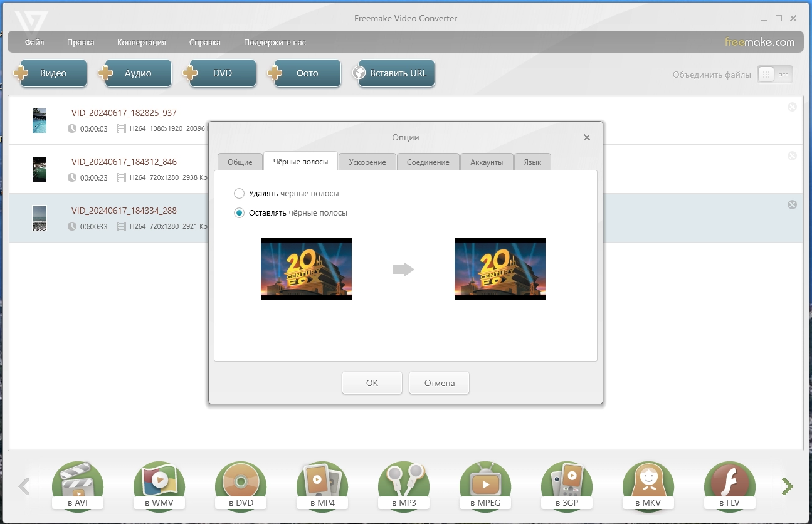Switch to the Общие tab
812x524 pixels.
click(x=240, y=162)
